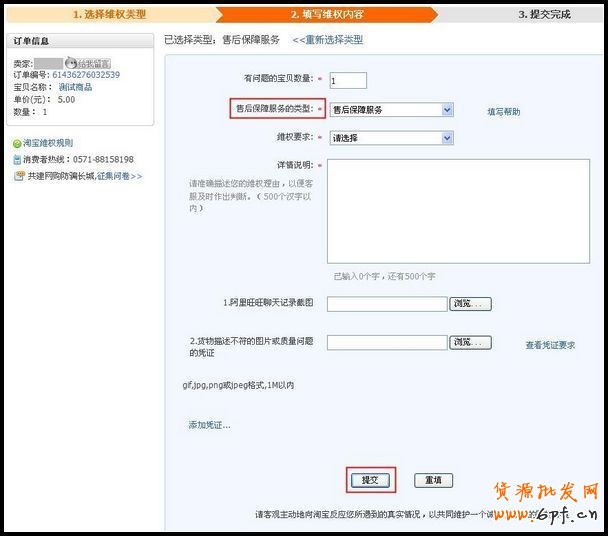Click the 查看凭证要求 link
This screenshot has width=608, height=536.
[550, 345]
